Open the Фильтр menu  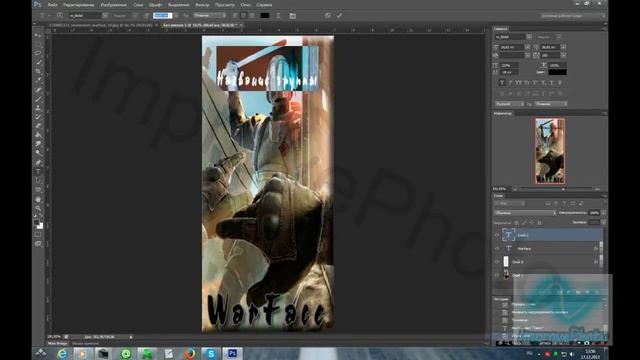click(202, 5)
